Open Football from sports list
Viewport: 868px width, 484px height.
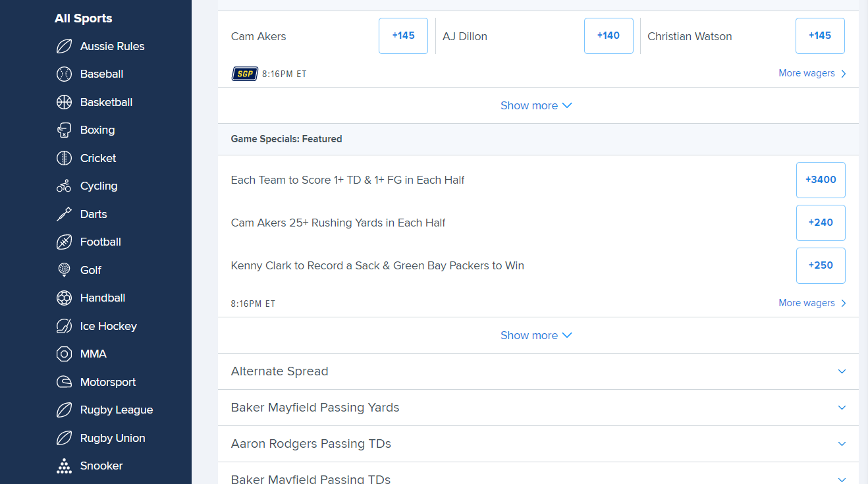click(101, 242)
